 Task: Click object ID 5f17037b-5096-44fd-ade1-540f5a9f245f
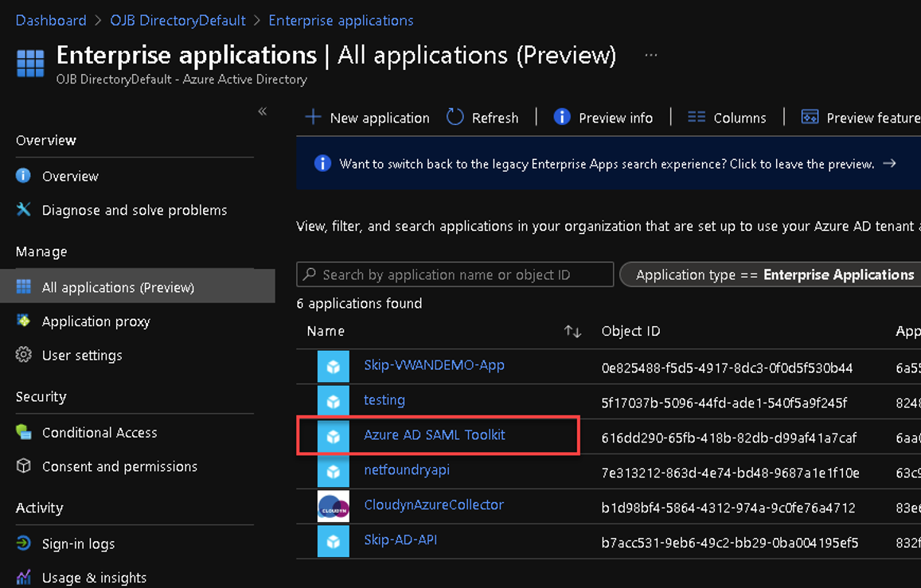pos(724,403)
